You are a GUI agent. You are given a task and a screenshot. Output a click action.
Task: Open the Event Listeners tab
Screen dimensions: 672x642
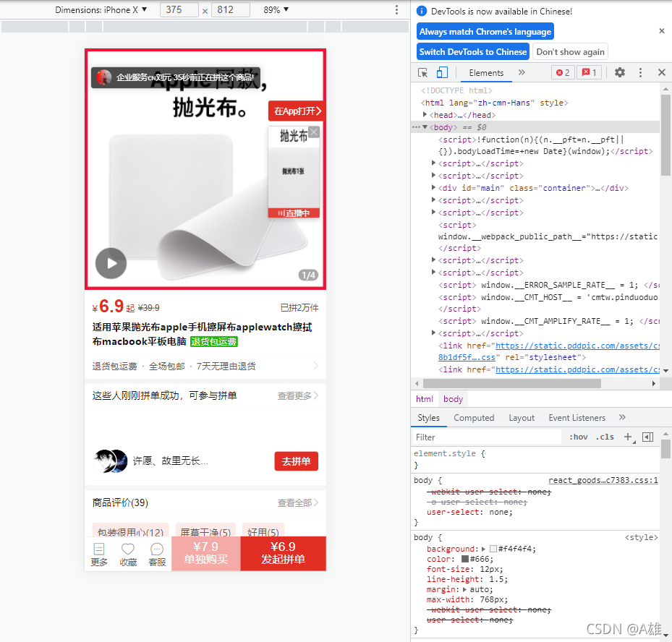click(x=577, y=417)
